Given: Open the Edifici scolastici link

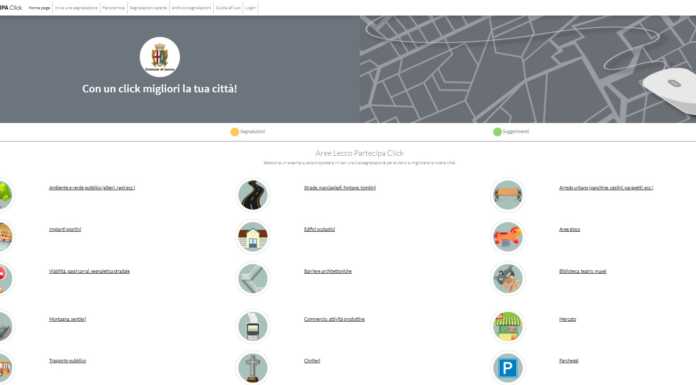Looking at the screenshot, I should point(319,230).
